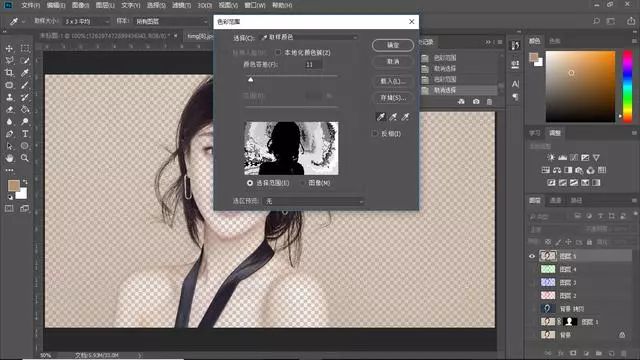This screenshot has width=640, height=360.
Task: Select the Eyedropper tool in left toolbar
Action: coord(25,73)
